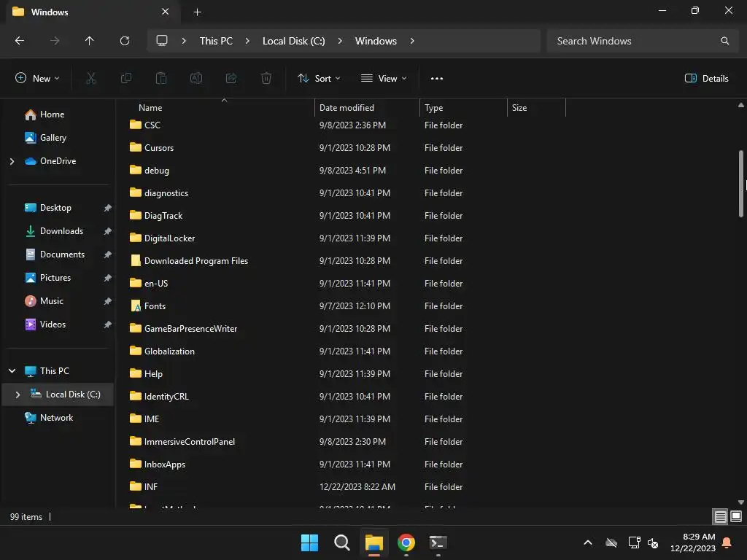
Task: Open Desktop quick access folder
Action: click(x=55, y=208)
